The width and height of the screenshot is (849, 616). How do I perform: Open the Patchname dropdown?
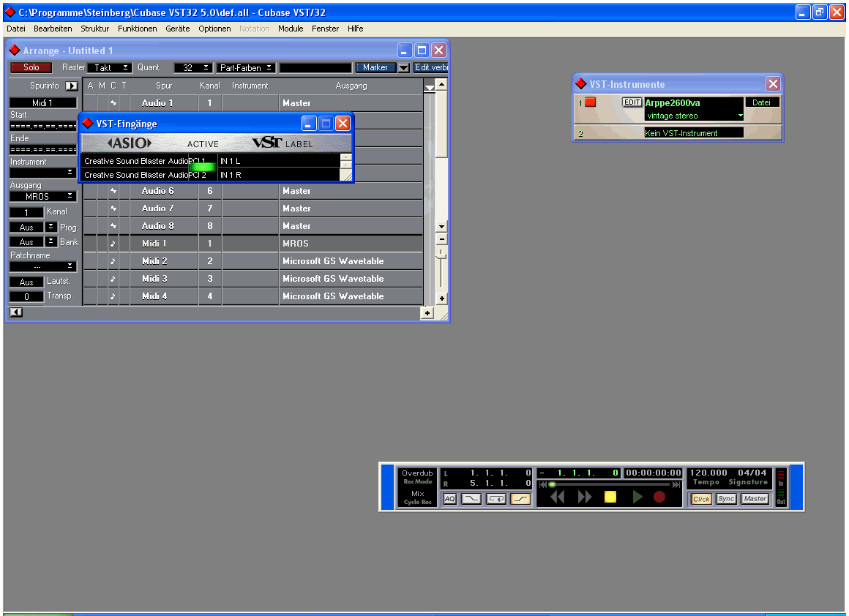42,266
